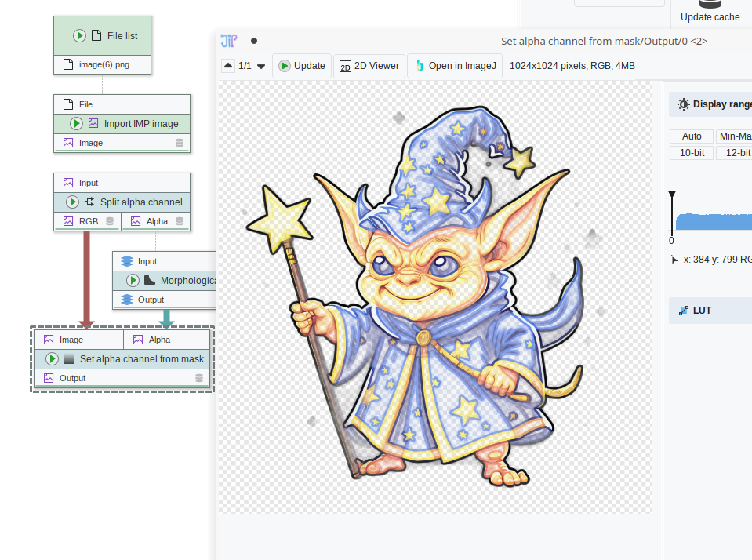Click run icon on Import IMP image
This screenshot has height=560, width=752.
76,123
